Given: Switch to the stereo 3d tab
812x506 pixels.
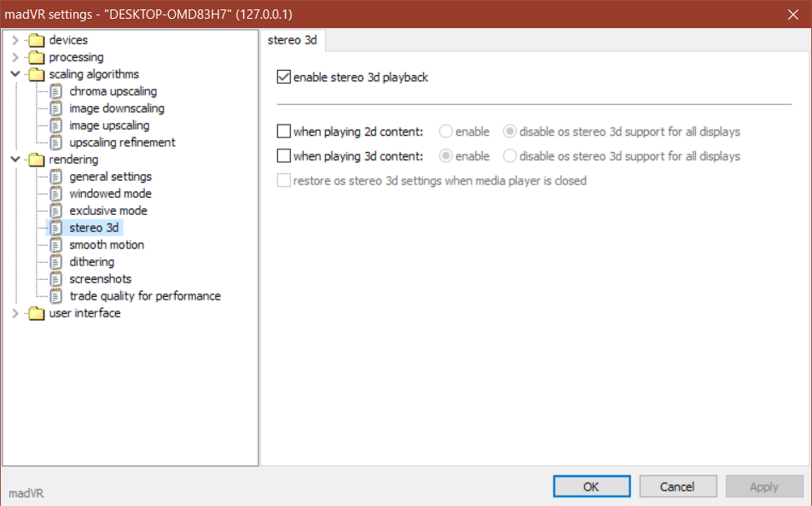Looking at the screenshot, I should click(293, 40).
